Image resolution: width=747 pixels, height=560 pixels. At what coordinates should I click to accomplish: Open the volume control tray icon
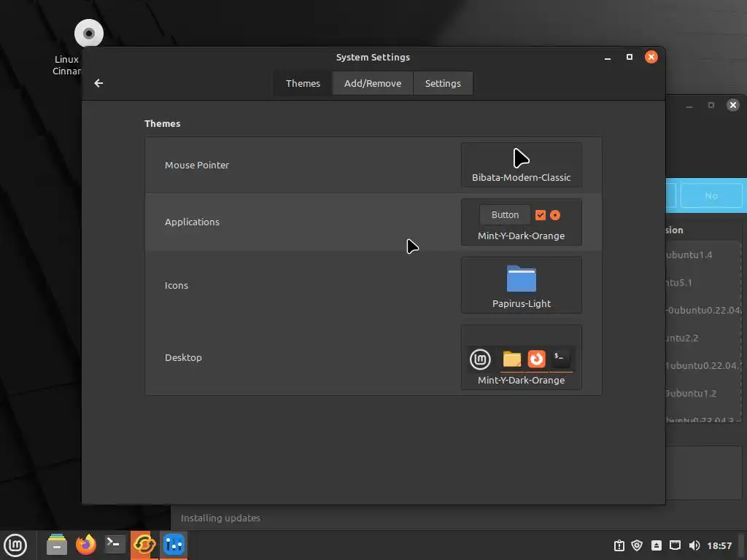click(694, 545)
